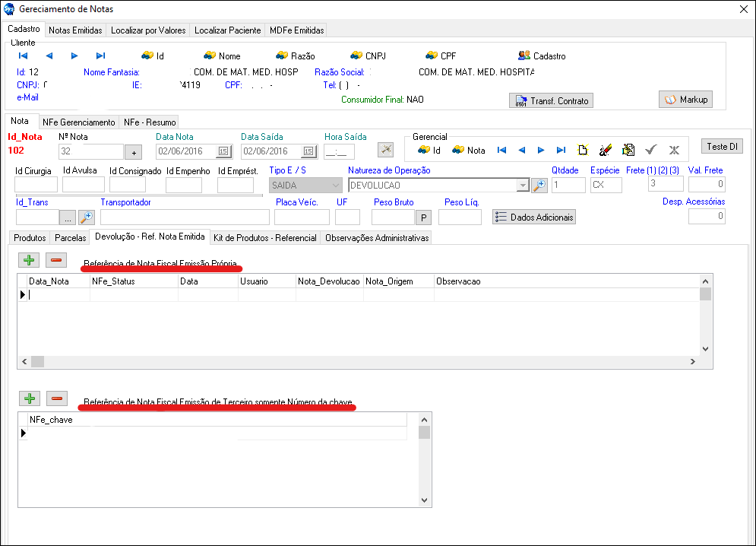Switch to the Notas Emitidas tab
The height and width of the screenshot is (546, 756).
point(75,30)
